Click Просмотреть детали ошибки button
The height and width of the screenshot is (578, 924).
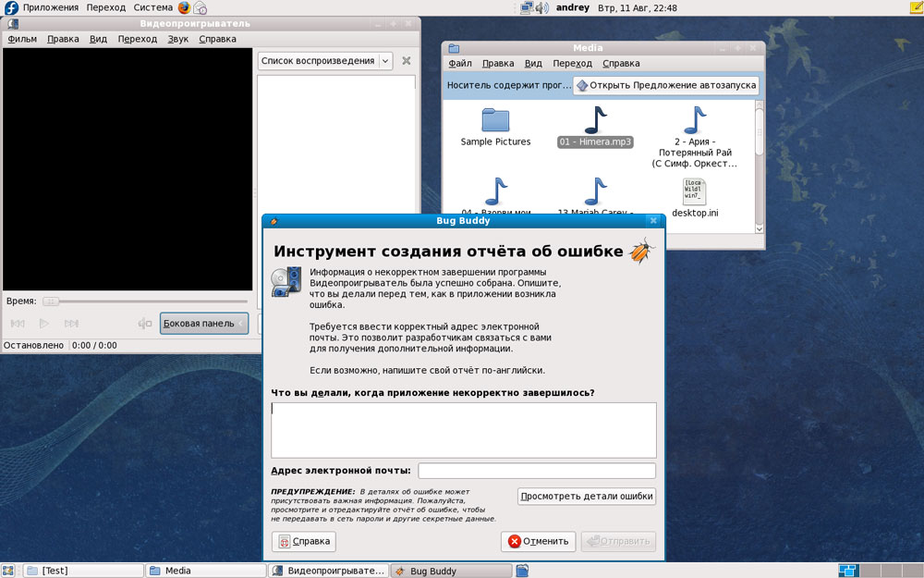point(587,496)
